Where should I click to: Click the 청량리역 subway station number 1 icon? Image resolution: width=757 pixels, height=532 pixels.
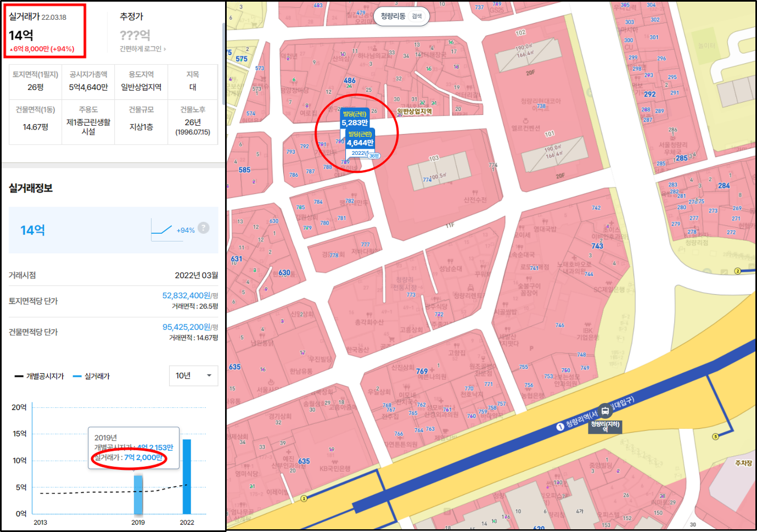(560, 427)
